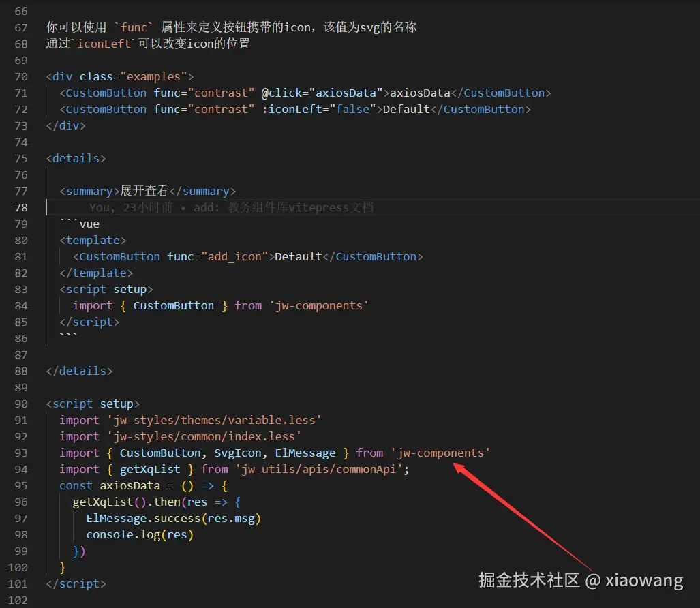Click getXqList in the line 94 import
700x608 pixels.
coord(150,470)
